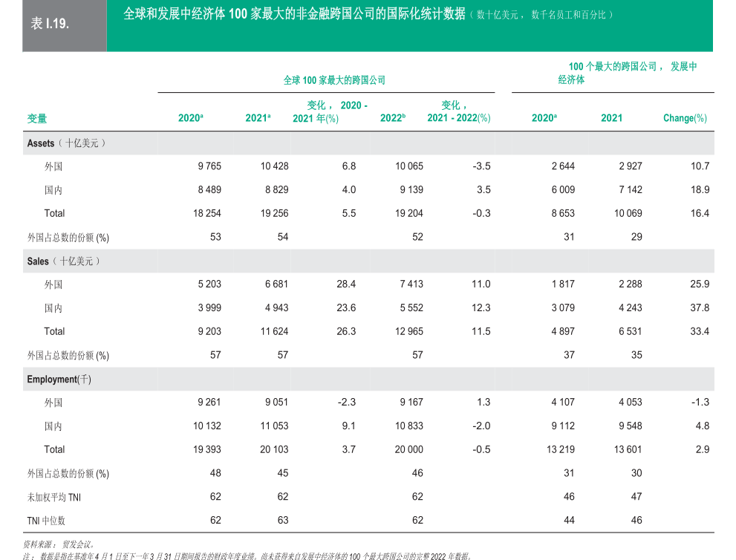Click the TNI 中位数 row label
Viewport: 736px width, 560px height.
46,521
